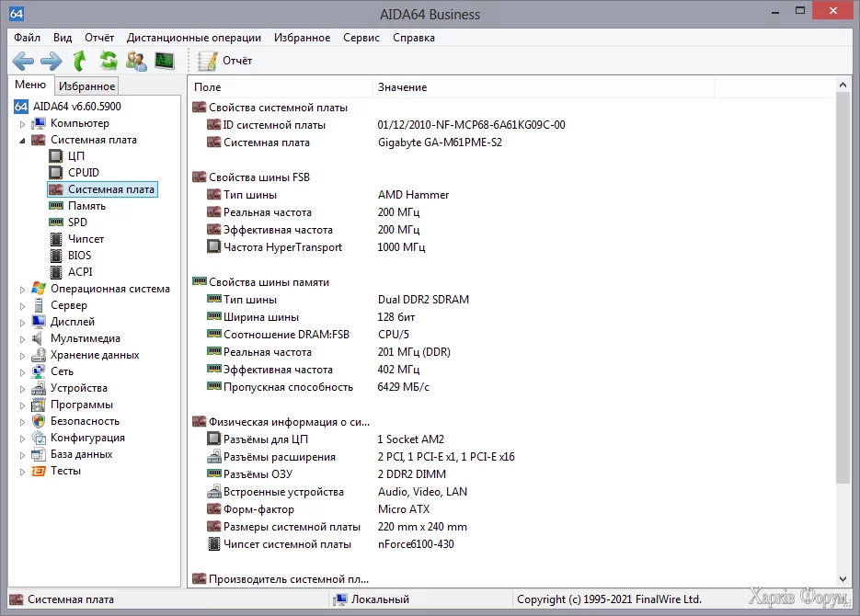Open the remote users management icon

pyautogui.click(x=136, y=61)
